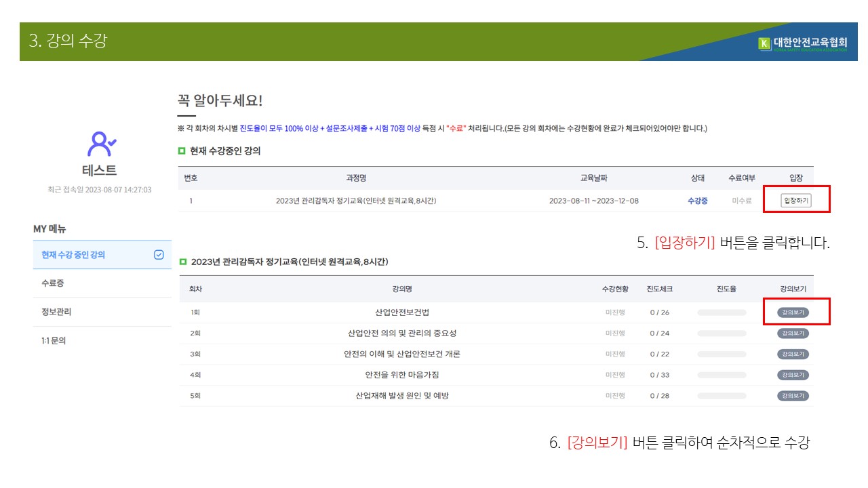Click the user profile avatar icon
The height and width of the screenshot is (488, 868).
[102, 143]
